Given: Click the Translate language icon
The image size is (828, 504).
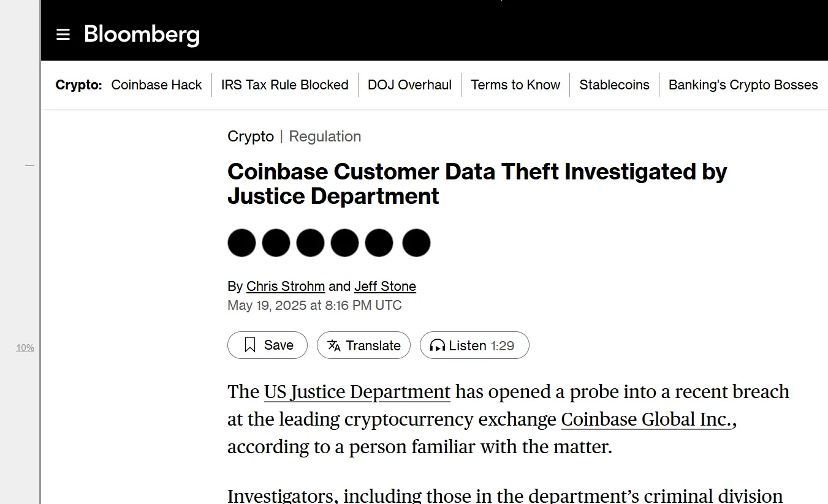Looking at the screenshot, I should tap(334, 345).
